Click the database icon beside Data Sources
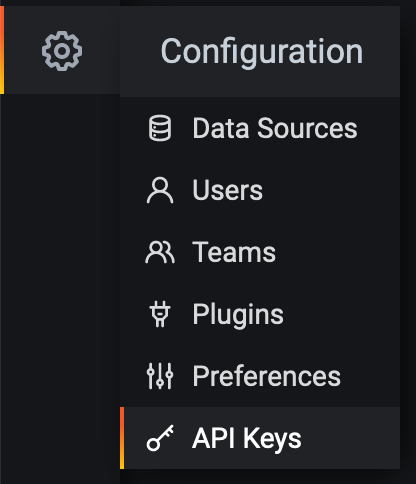Screen dimensions: 416x484 [x=160, y=128]
